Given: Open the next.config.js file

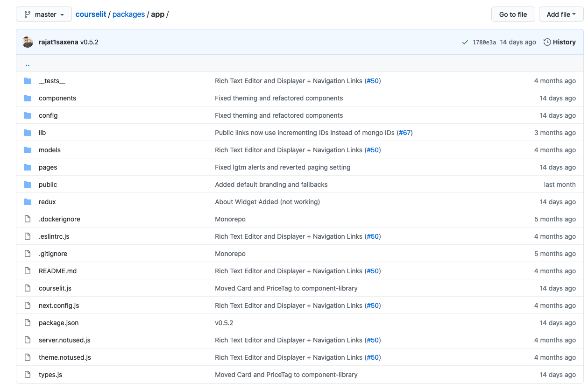Looking at the screenshot, I should tap(59, 306).
